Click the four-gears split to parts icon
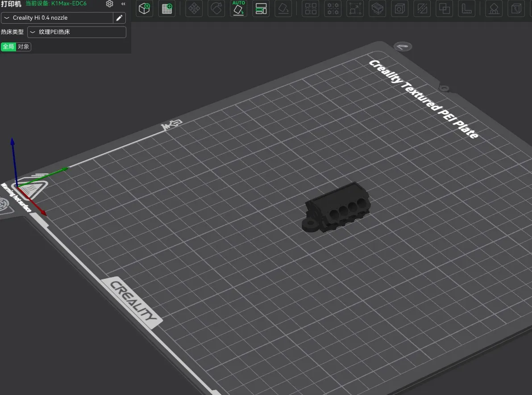The image size is (532, 395). point(333,8)
